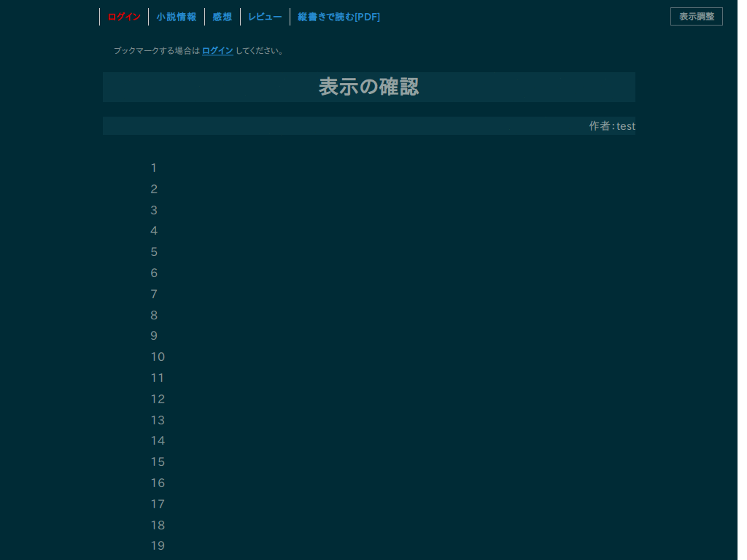Click line number 3 in the text
The height and width of the screenshot is (560, 747).
(x=154, y=210)
